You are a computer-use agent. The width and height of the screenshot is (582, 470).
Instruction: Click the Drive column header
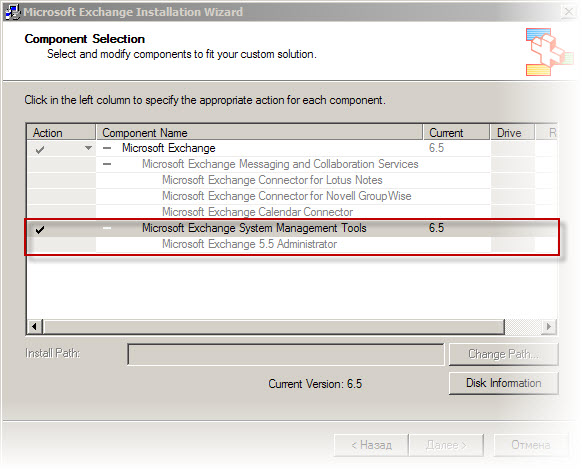click(x=513, y=133)
